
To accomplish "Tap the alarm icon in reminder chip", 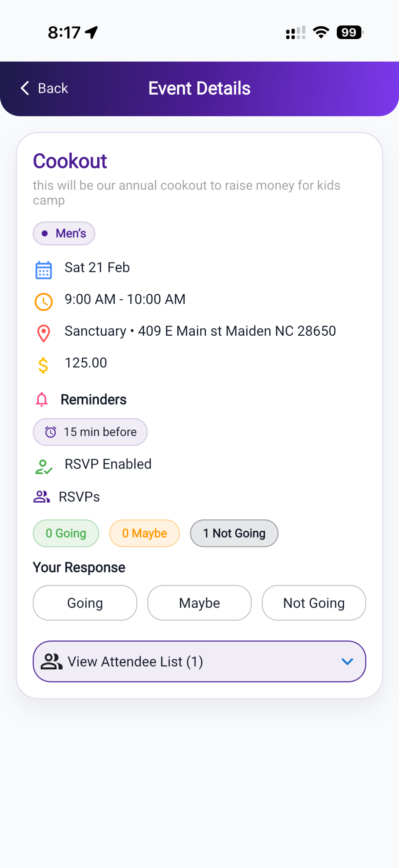I will click(51, 432).
